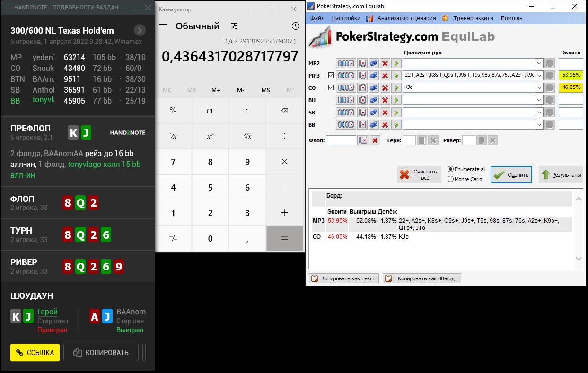Click the scroll-down arrow in Equilab results panel
588x373 pixels.
(x=579, y=259)
